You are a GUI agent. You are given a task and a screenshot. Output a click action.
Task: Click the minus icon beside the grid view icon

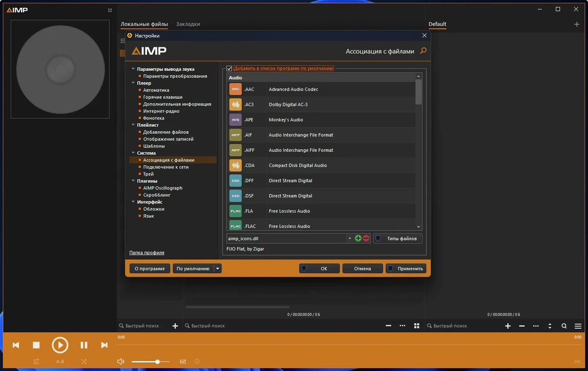pos(389,326)
